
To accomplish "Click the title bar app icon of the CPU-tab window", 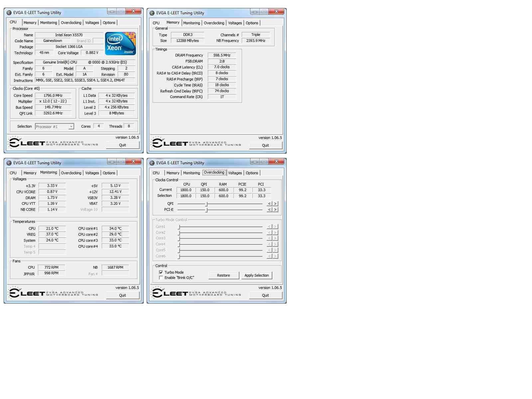I will point(9,13).
